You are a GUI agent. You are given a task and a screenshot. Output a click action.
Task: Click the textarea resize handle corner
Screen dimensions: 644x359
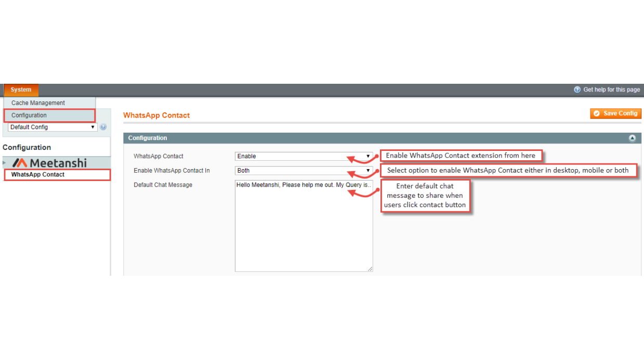click(x=370, y=269)
